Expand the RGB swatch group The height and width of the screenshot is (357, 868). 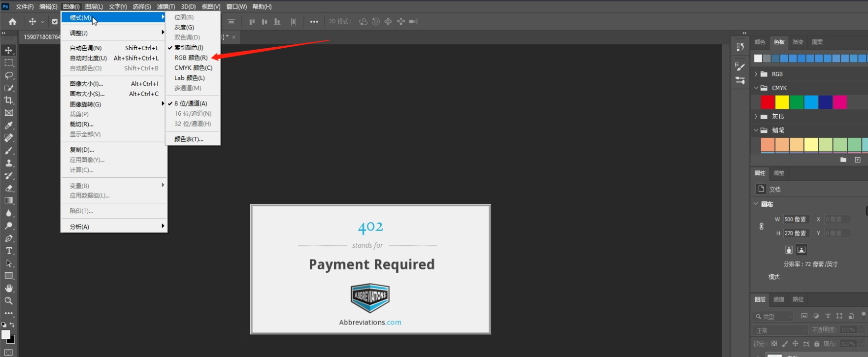coord(756,74)
